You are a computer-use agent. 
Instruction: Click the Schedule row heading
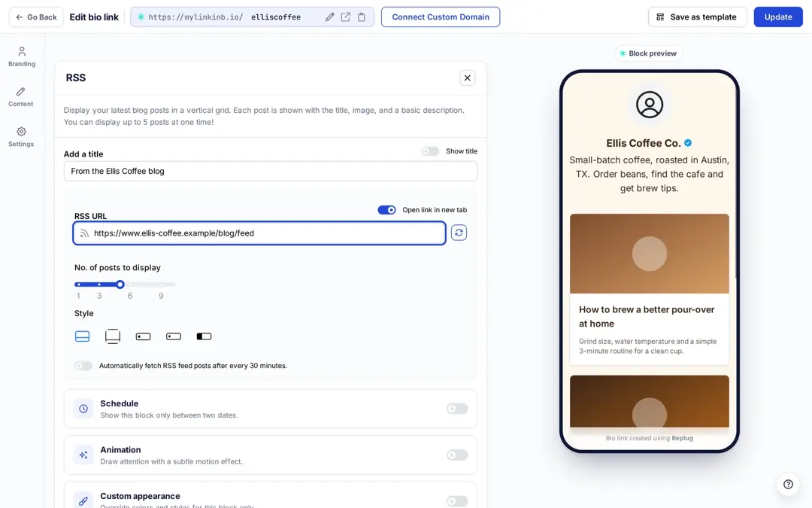coord(119,403)
